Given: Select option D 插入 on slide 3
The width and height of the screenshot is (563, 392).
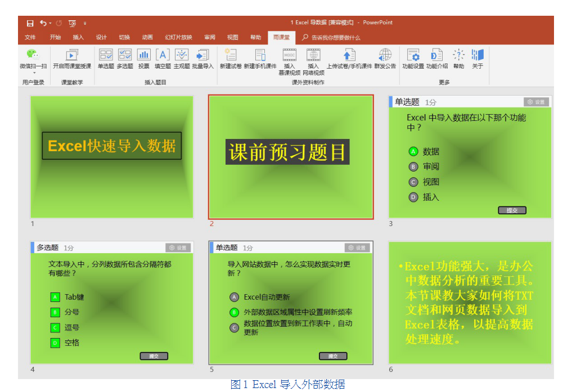Looking at the screenshot, I should 413,197.
